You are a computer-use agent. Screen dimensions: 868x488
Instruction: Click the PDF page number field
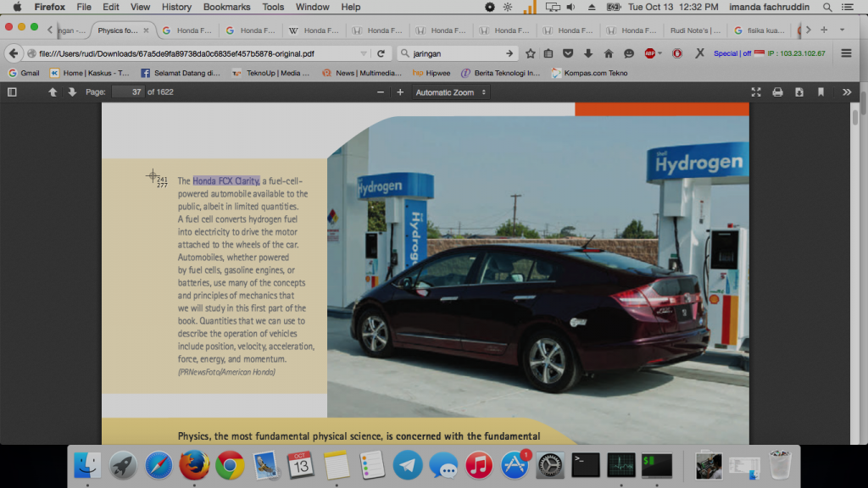coord(128,91)
